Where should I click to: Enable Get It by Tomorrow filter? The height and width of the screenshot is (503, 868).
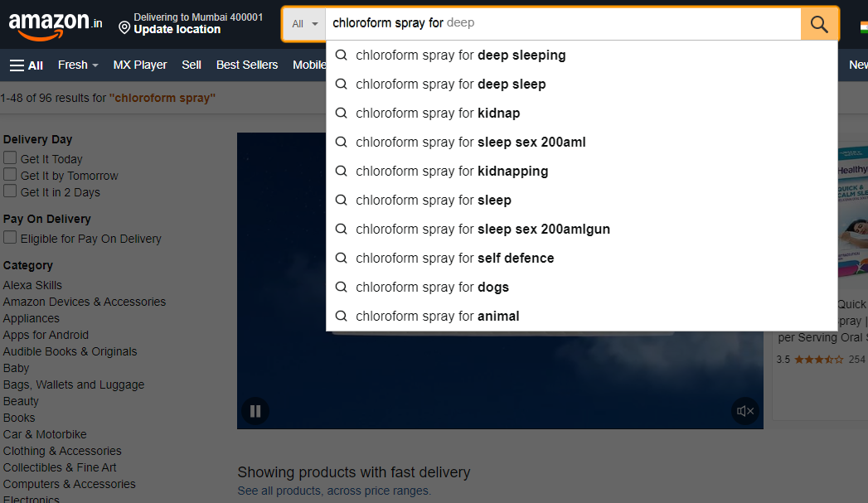(x=10, y=175)
